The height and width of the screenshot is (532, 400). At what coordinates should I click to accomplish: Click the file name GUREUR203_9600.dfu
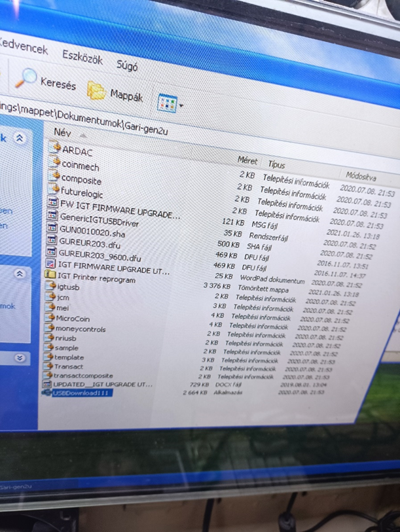tap(100, 255)
